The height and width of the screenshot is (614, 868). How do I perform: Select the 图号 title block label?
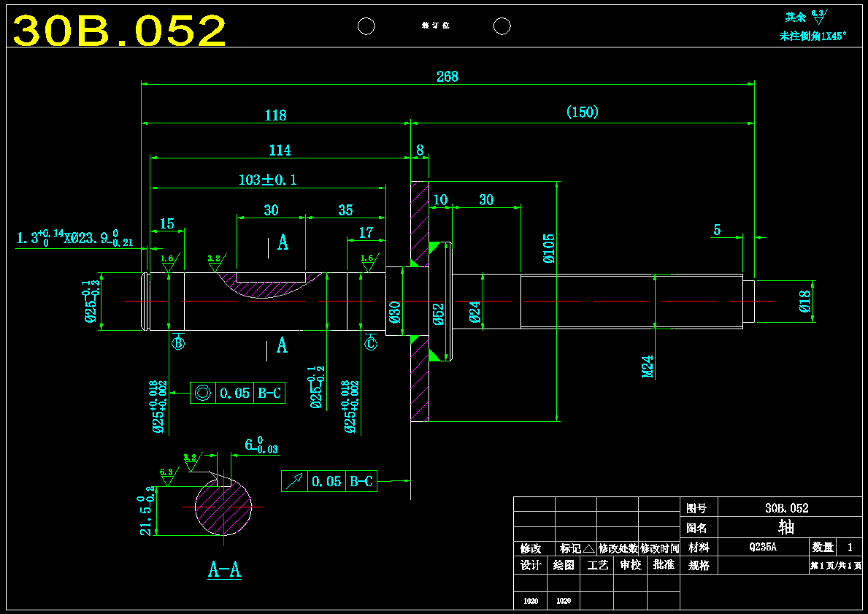(696, 507)
